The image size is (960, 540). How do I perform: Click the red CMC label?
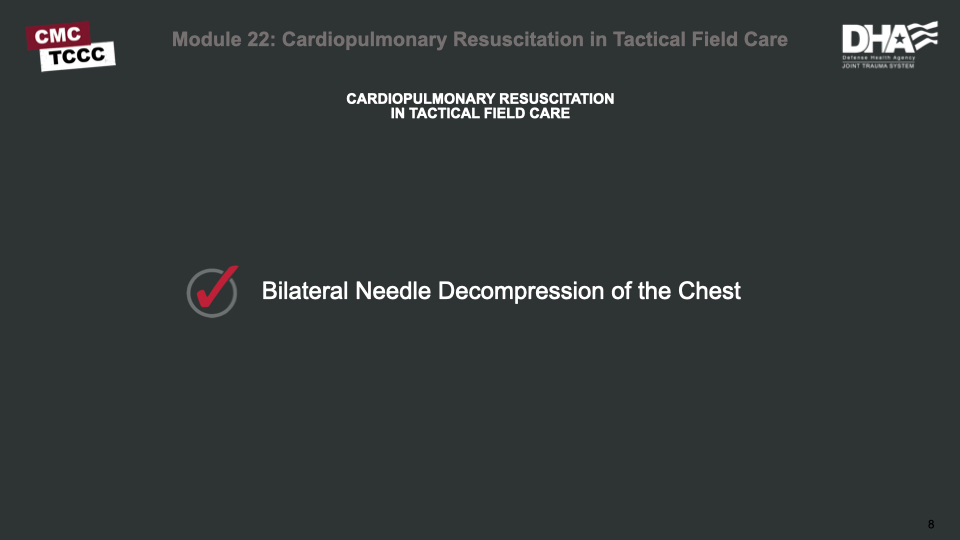pyautogui.click(x=58, y=35)
